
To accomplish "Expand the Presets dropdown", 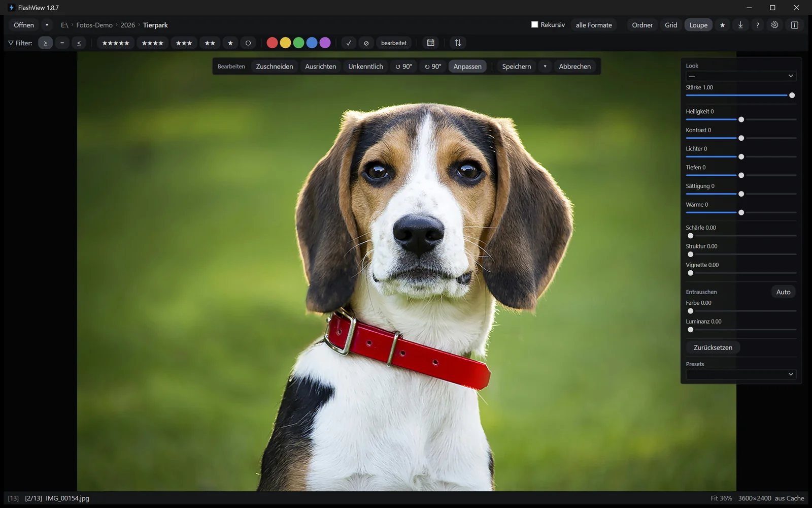I will point(741,374).
